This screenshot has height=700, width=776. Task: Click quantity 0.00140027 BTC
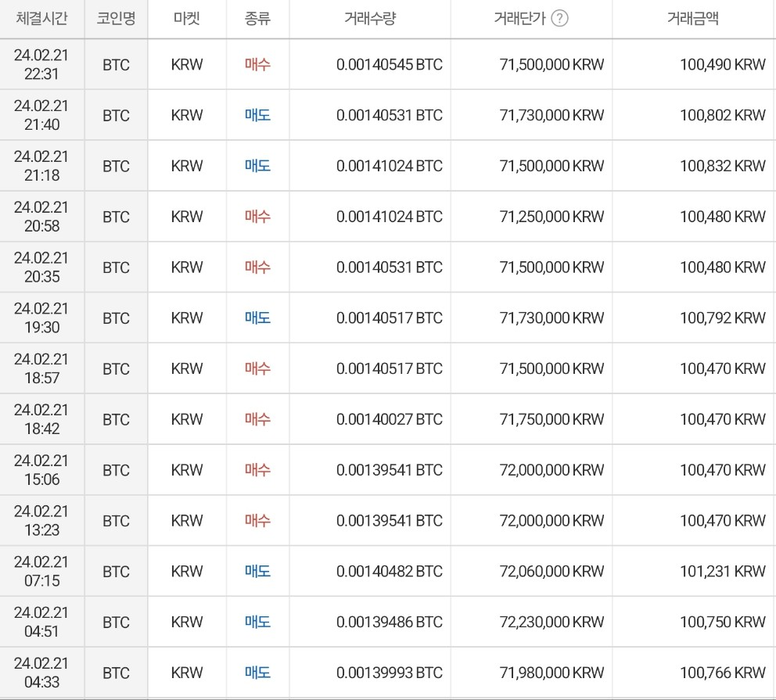coord(389,419)
